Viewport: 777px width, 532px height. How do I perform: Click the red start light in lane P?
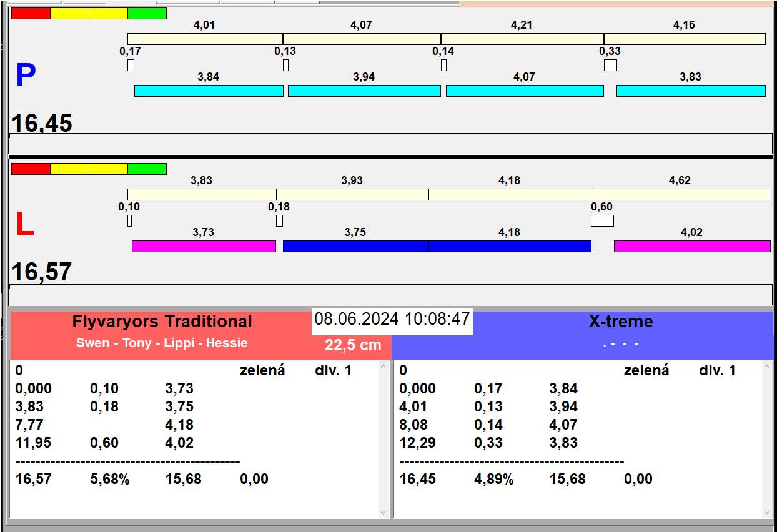(31, 14)
